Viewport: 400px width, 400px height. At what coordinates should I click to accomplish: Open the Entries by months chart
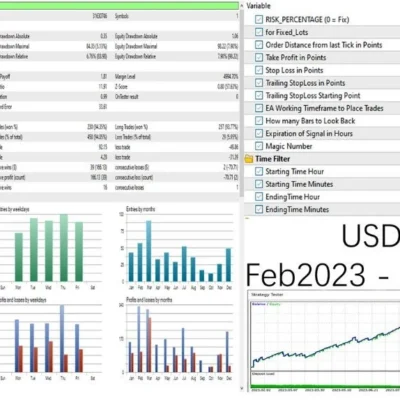coord(176,248)
